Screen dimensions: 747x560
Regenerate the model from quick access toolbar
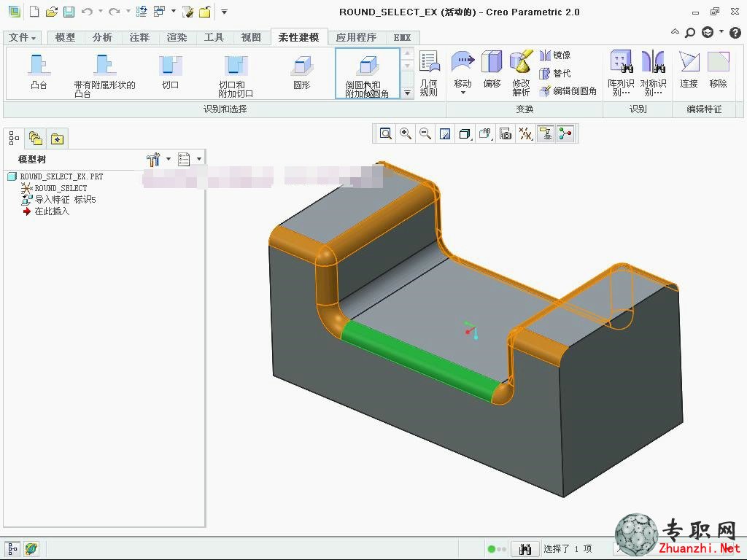pos(142,12)
